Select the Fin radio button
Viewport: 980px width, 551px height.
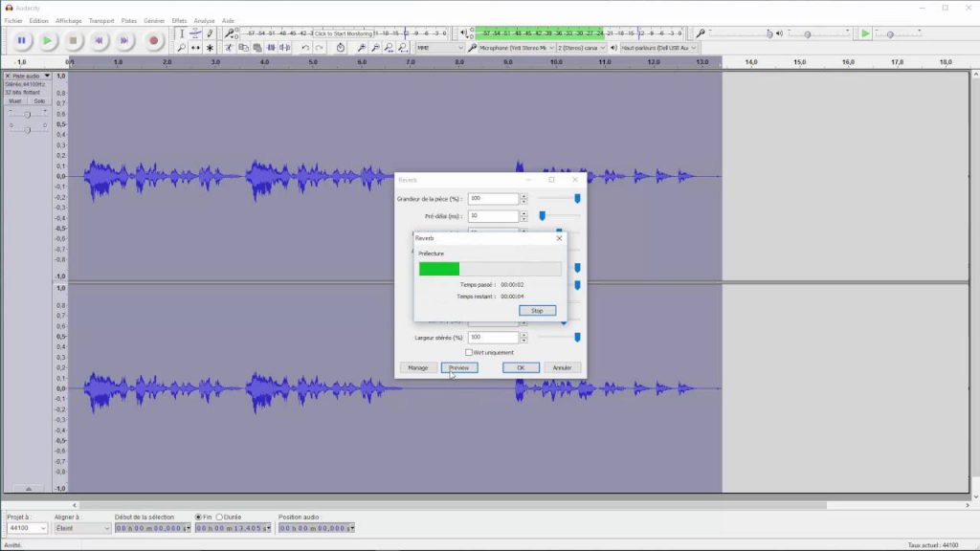pos(199,518)
